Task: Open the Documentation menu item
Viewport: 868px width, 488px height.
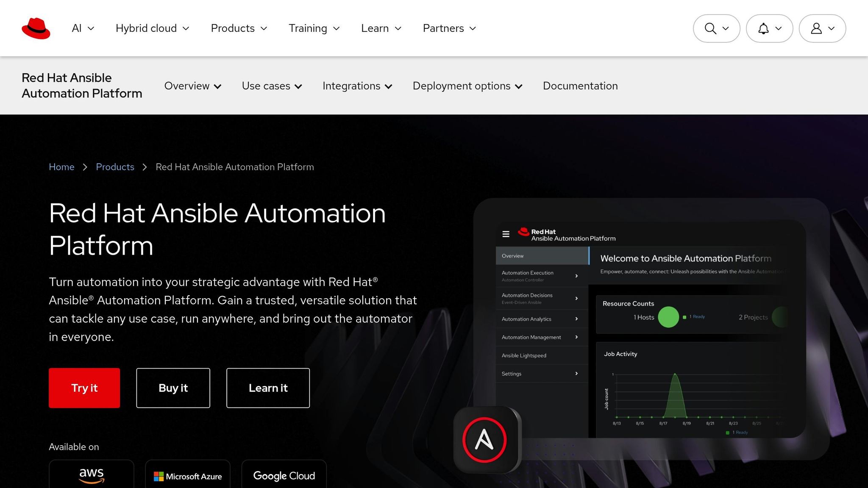Action: (580, 86)
